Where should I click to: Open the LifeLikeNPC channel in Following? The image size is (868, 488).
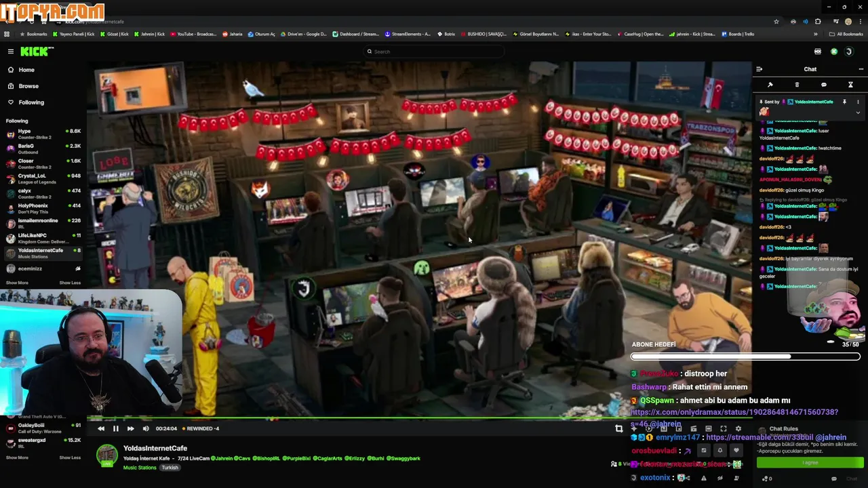pyautogui.click(x=43, y=238)
